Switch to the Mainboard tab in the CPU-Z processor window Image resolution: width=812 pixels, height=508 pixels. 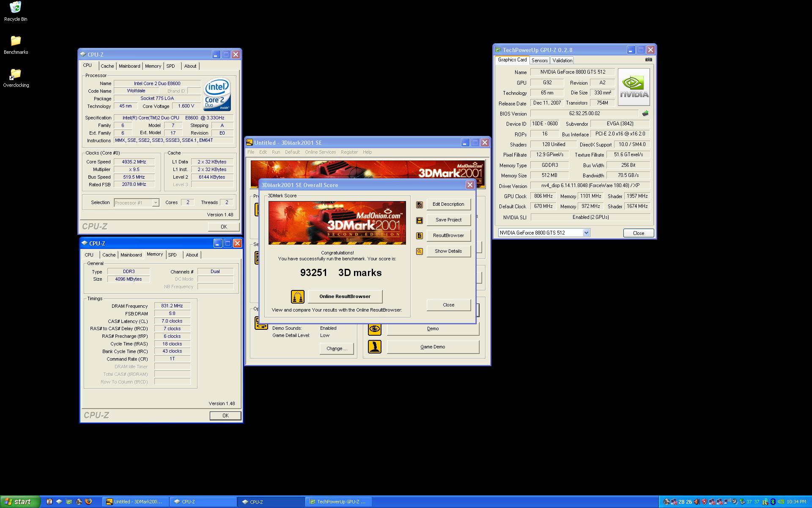pyautogui.click(x=129, y=66)
